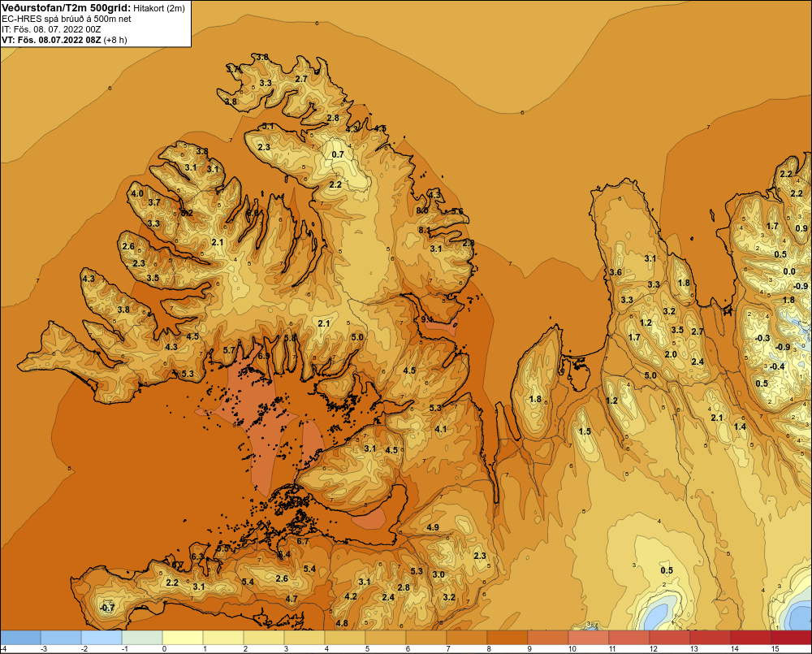This screenshot has width=812, height=654.
Task: Click the legend tick label '-4'
Action: 3,649
